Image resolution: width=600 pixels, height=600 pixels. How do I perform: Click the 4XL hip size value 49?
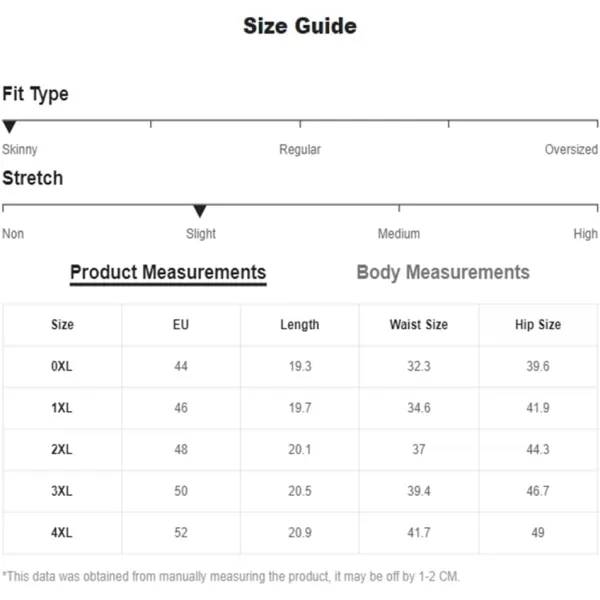(538, 533)
